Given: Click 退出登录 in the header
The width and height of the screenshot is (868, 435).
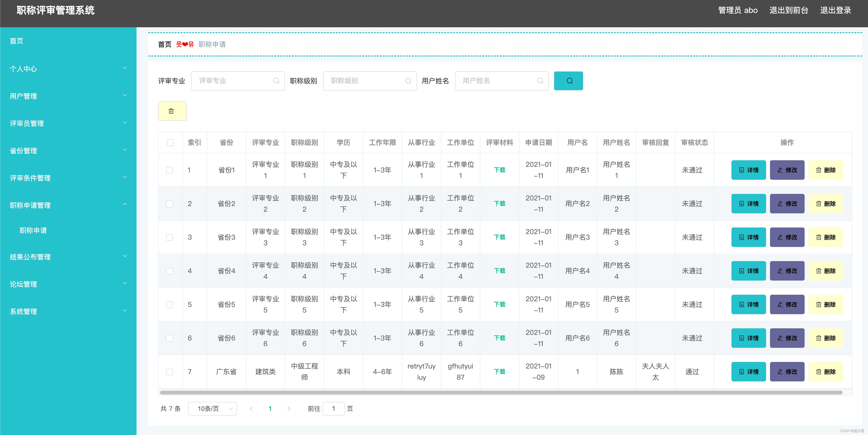Looking at the screenshot, I should (836, 10).
